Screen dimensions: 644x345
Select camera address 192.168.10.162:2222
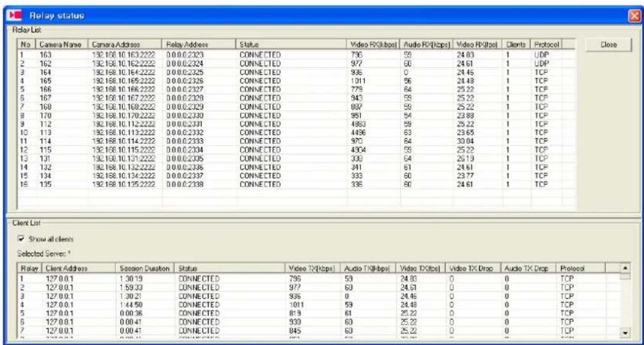pyautogui.click(x=123, y=63)
